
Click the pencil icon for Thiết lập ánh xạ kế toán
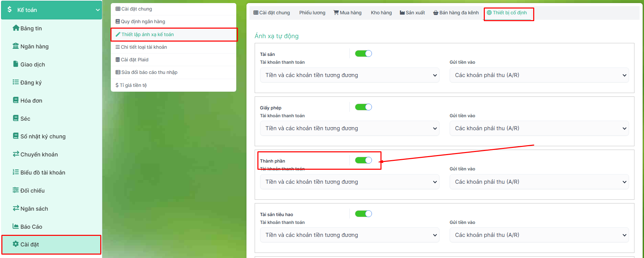[x=118, y=34]
